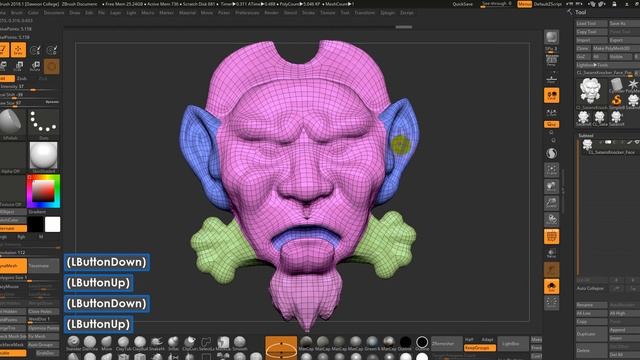Open the Preferences menu
This screenshot has height=360, width=640.
[x=247, y=13]
